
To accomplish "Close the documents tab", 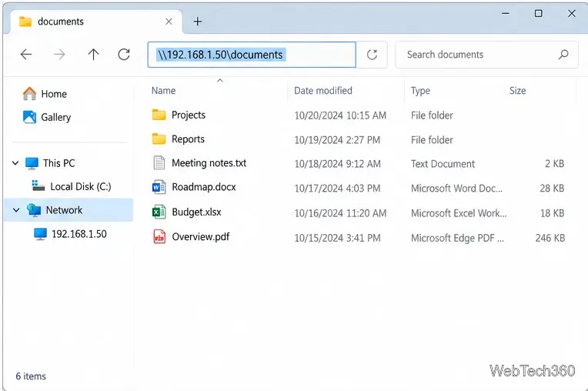I will [x=169, y=22].
